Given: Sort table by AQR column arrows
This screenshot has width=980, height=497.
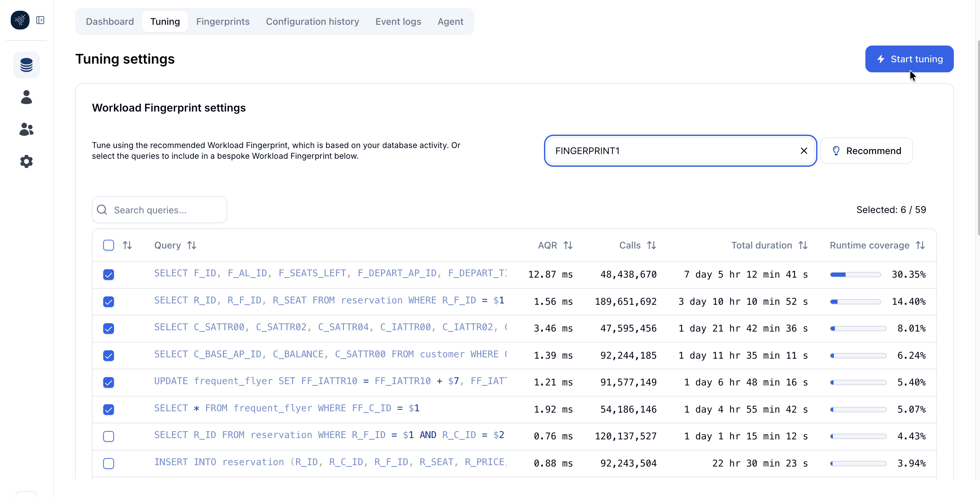Looking at the screenshot, I should point(568,245).
